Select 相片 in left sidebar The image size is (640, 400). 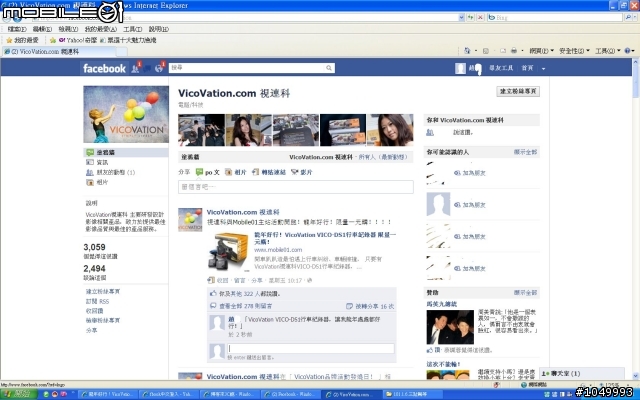coord(97,182)
